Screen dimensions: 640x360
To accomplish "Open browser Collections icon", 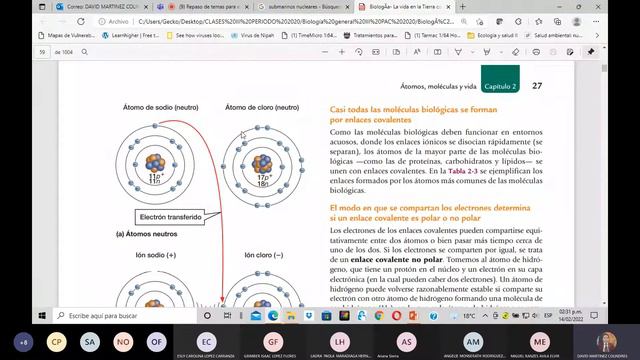I will [557, 21].
